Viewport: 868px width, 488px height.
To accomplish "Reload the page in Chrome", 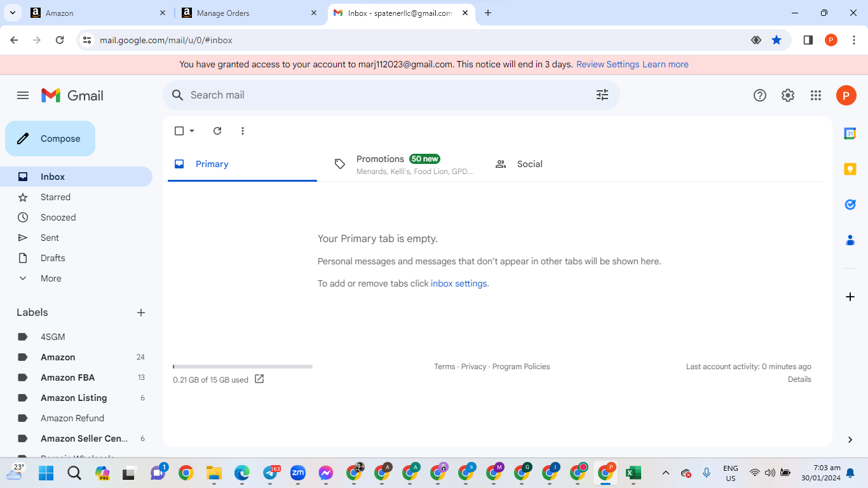I will [x=60, y=40].
